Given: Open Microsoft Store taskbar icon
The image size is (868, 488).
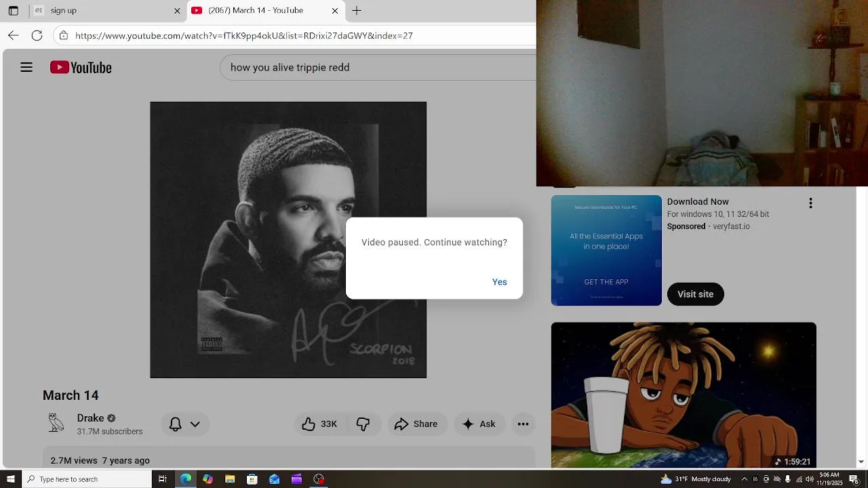Looking at the screenshot, I should click(252, 479).
